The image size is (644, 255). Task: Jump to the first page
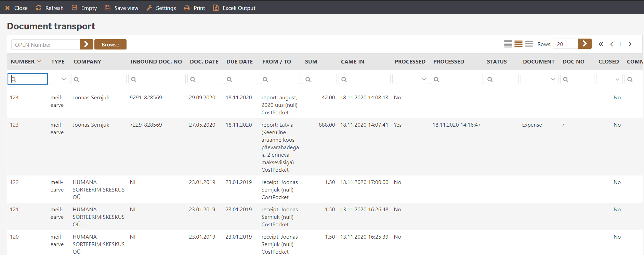[601, 44]
